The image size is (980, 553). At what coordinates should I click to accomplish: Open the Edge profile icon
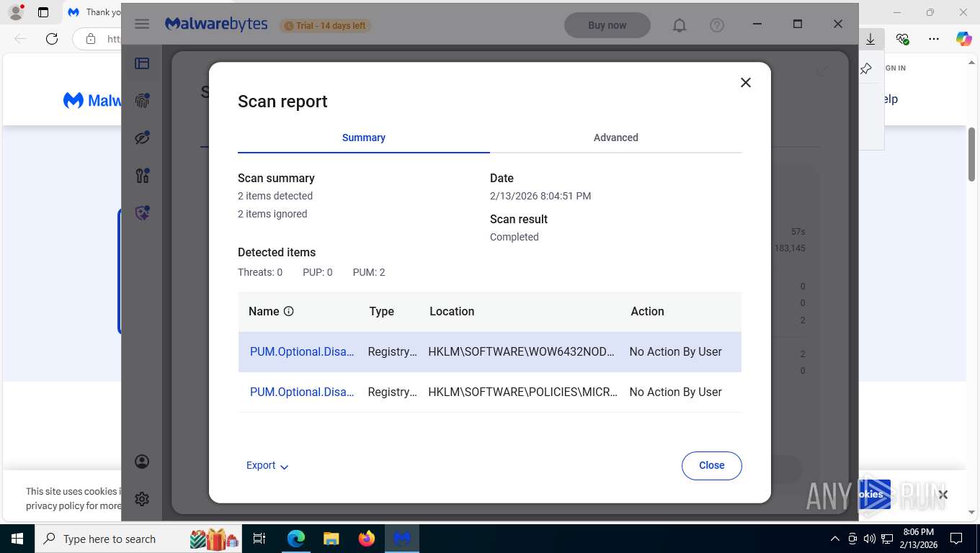pos(16,12)
